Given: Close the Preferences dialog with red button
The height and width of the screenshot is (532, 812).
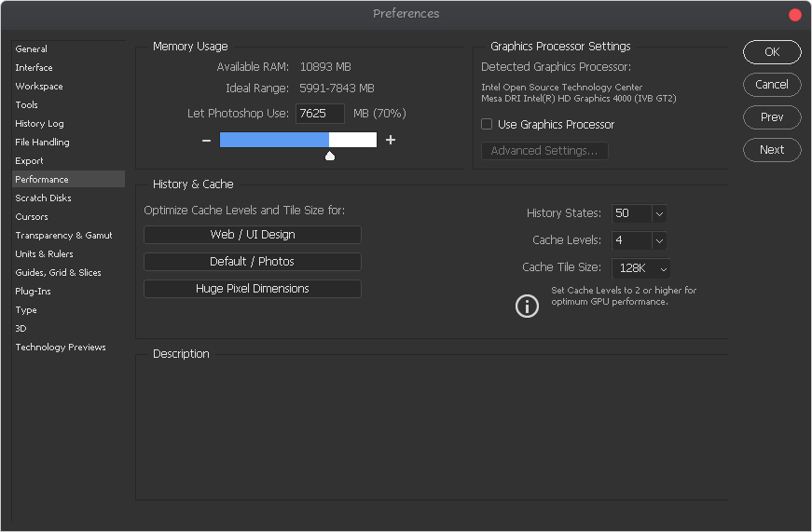Looking at the screenshot, I should click(x=795, y=15).
